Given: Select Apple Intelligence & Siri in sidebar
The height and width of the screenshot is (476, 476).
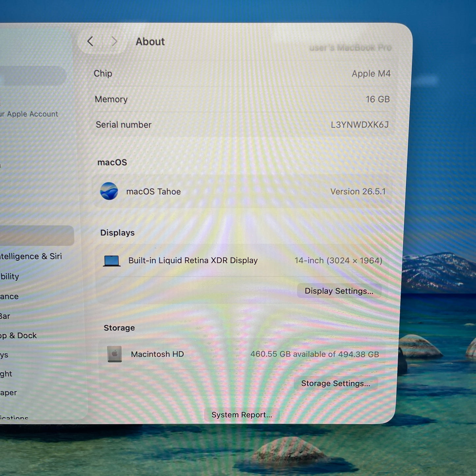Looking at the screenshot, I should click(31, 256).
